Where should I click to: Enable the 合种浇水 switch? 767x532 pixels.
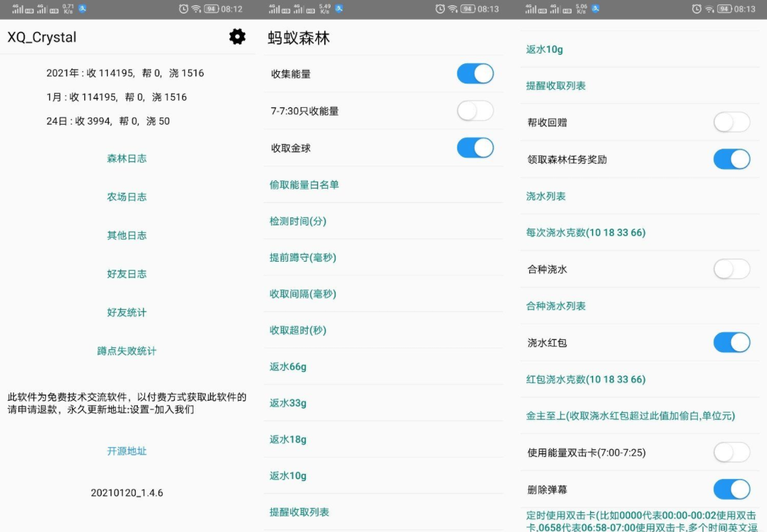click(x=732, y=269)
